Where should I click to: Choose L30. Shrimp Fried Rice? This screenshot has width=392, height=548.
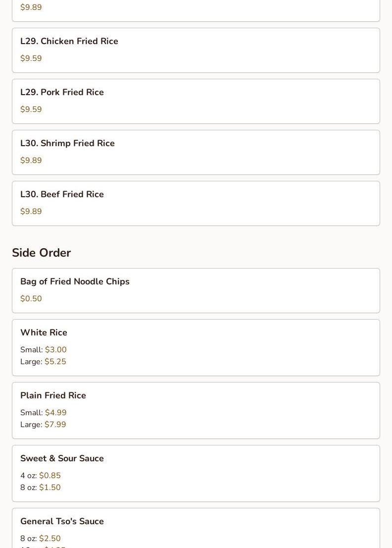coord(196,153)
